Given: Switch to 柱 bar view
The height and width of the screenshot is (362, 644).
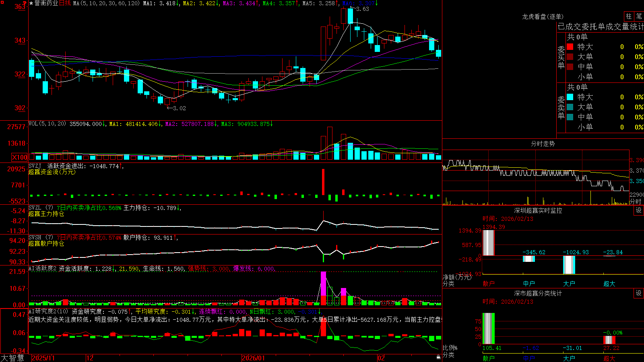Looking at the screenshot, I should (629, 16).
